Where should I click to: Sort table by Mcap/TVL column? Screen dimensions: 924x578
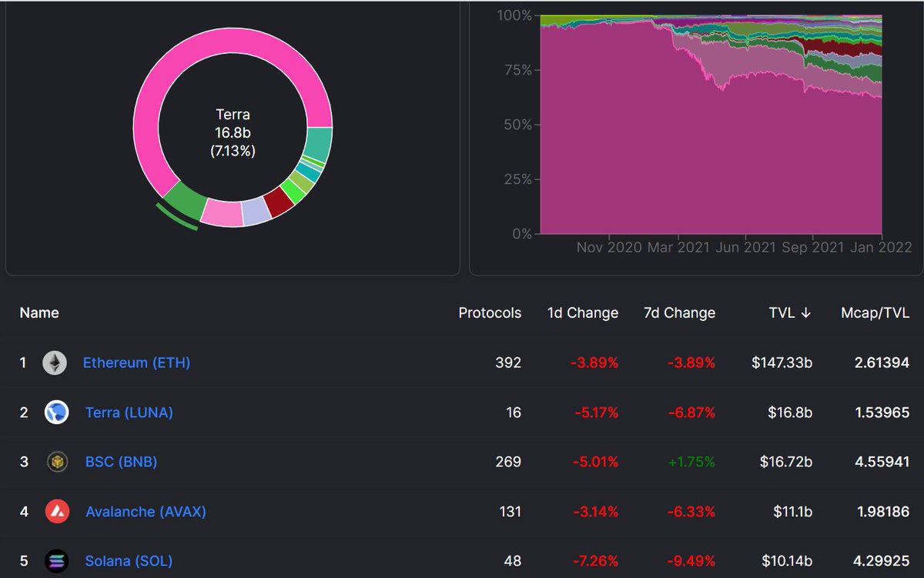(875, 313)
